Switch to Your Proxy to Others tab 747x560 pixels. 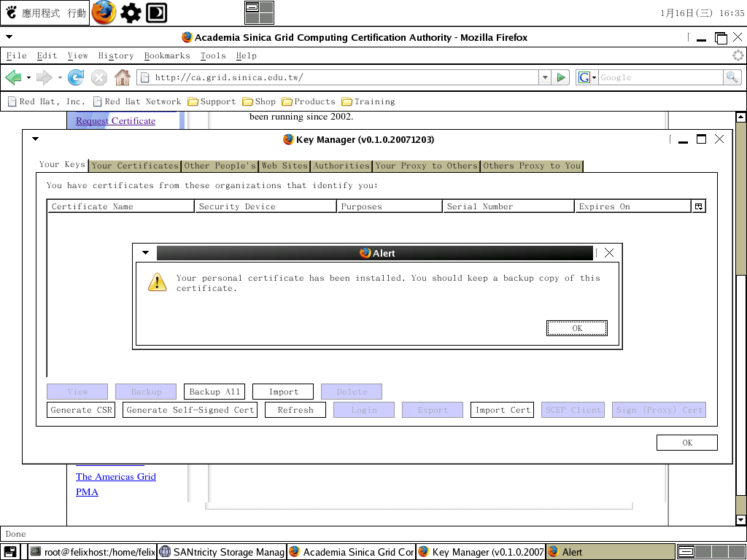[426, 166]
